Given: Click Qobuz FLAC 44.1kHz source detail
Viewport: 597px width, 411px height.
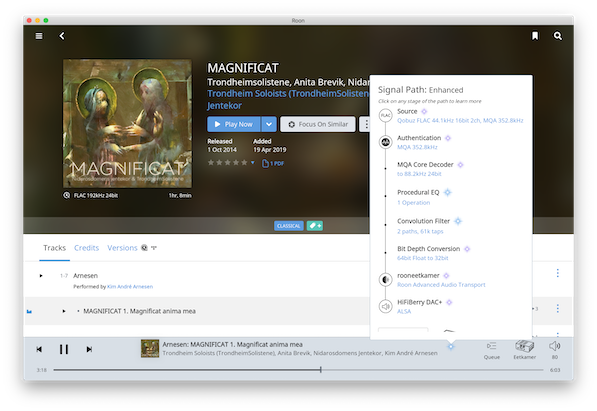Looking at the screenshot, I should pos(460,121).
